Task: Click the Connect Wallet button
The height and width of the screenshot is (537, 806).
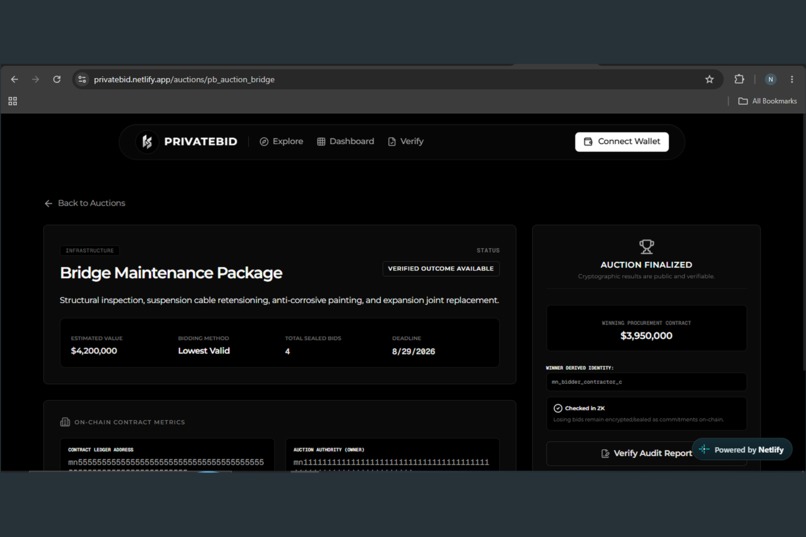Action: tap(621, 141)
